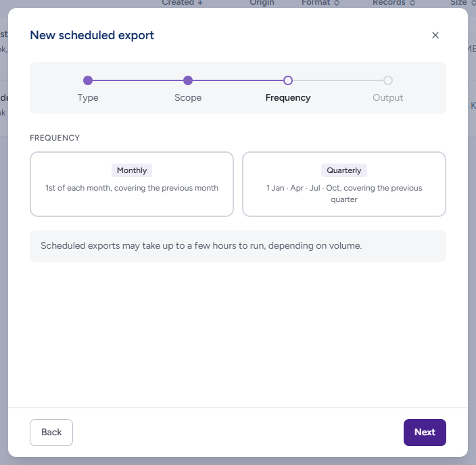The height and width of the screenshot is (465, 476).
Task: Click the FREQUENCY section label
Action: (55, 138)
